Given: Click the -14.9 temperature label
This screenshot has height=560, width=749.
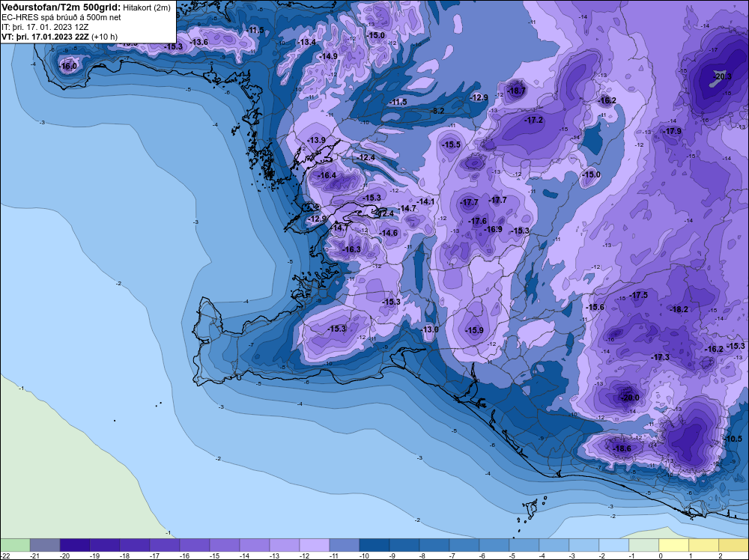Looking at the screenshot, I should 328,56.
